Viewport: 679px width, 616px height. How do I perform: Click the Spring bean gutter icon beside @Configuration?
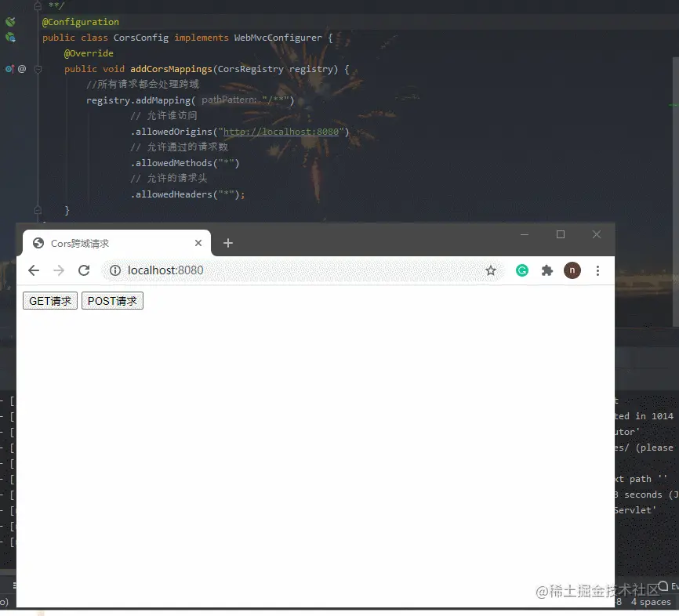pos(10,22)
